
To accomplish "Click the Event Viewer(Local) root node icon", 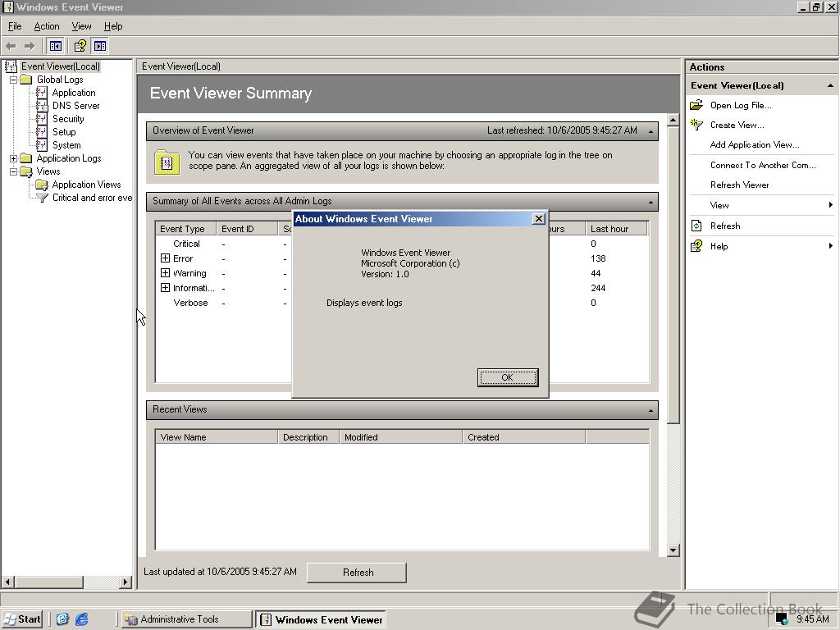I will click(11, 66).
